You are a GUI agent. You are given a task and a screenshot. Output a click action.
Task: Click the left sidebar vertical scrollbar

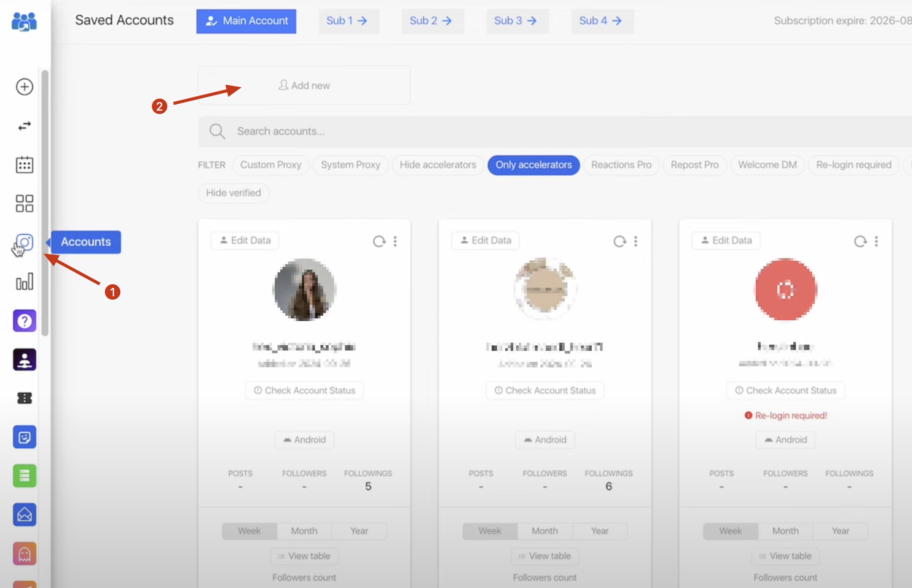click(x=45, y=201)
